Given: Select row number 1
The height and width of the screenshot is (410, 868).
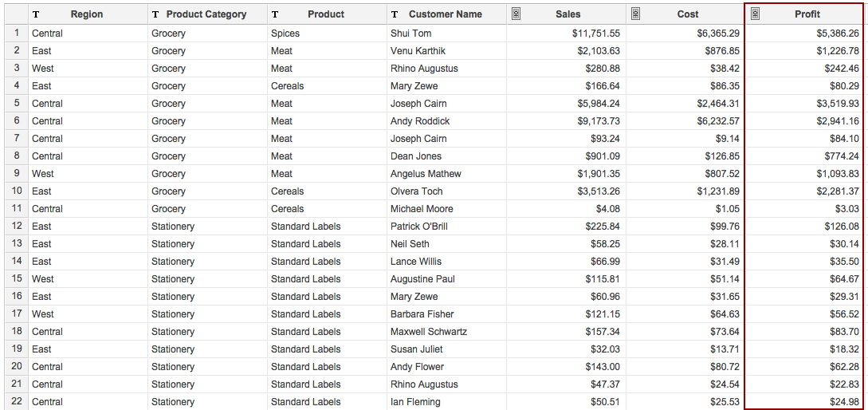Looking at the screenshot, I should pyautogui.click(x=16, y=34).
